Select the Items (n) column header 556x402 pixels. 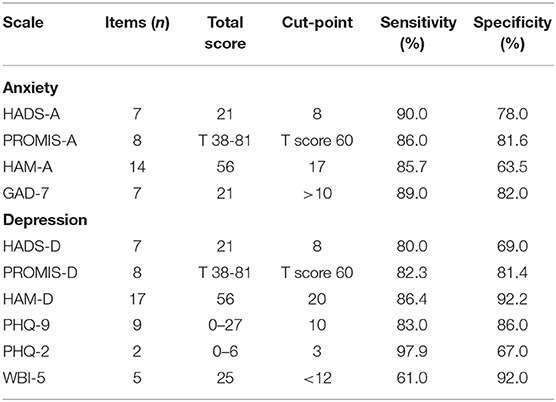pos(137,23)
